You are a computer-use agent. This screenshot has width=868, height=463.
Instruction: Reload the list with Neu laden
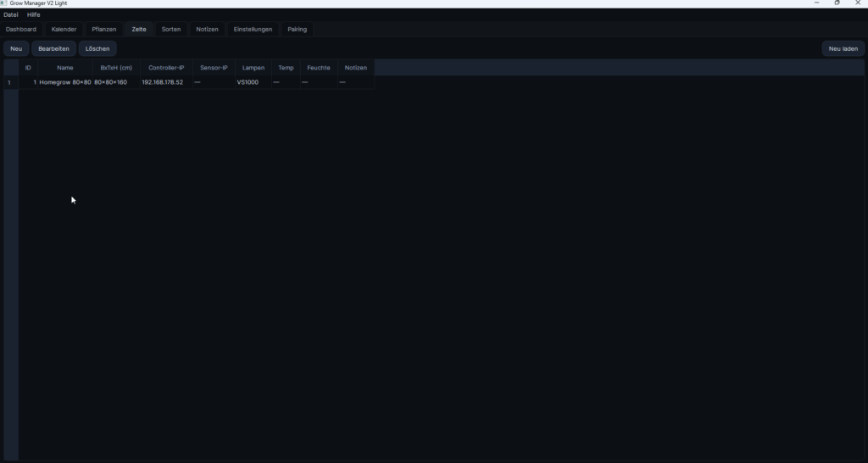tap(843, 49)
